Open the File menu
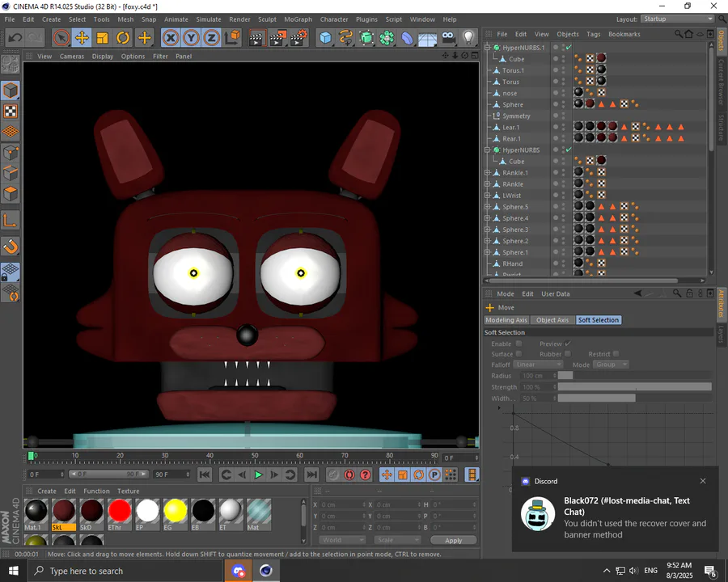This screenshot has height=582, width=728. pos(10,19)
